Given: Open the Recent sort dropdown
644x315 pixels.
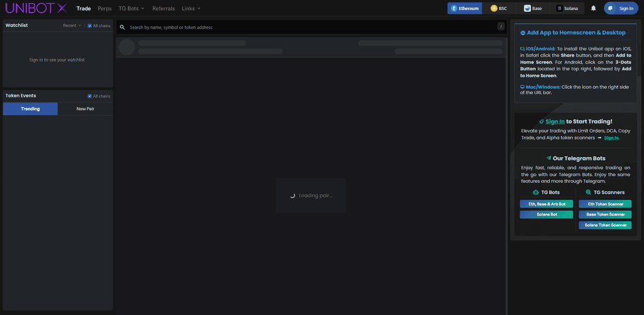Looking at the screenshot, I should [x=72, y=25].
